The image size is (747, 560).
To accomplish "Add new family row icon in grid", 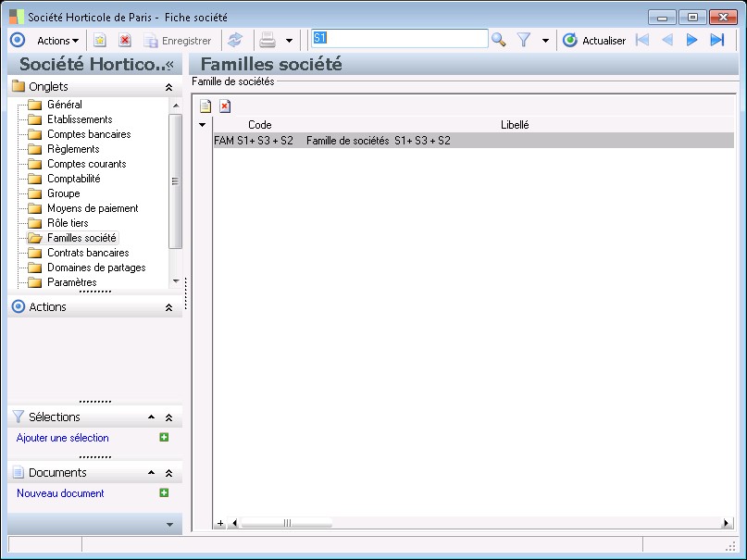I will (x=205, y=106).
